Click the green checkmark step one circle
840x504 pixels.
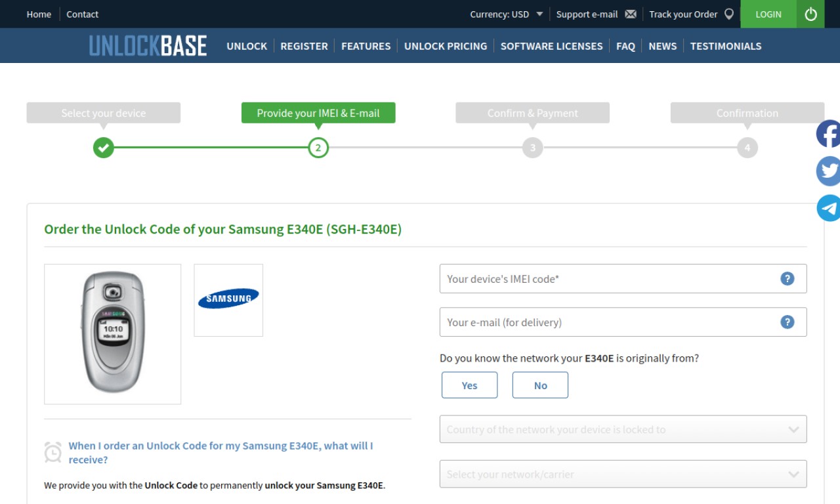pos(104,148)
